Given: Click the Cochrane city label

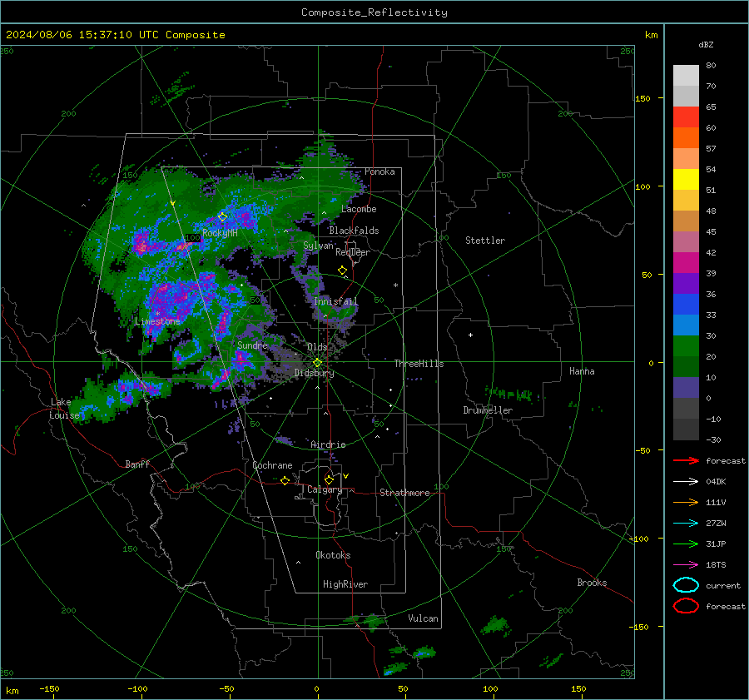Looking at the screenshot, I should point(272,465).
